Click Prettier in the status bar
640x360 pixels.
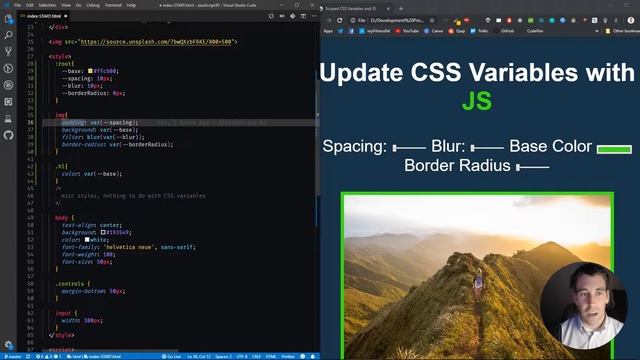pos(288,356)
